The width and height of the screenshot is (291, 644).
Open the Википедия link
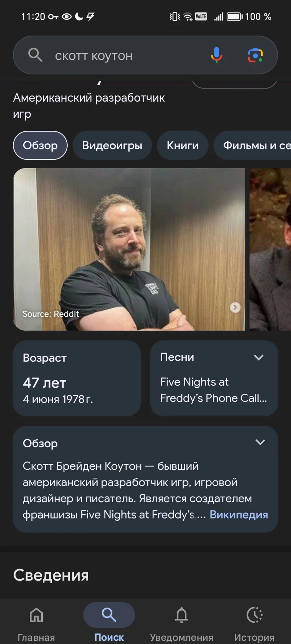coord(239,514)
